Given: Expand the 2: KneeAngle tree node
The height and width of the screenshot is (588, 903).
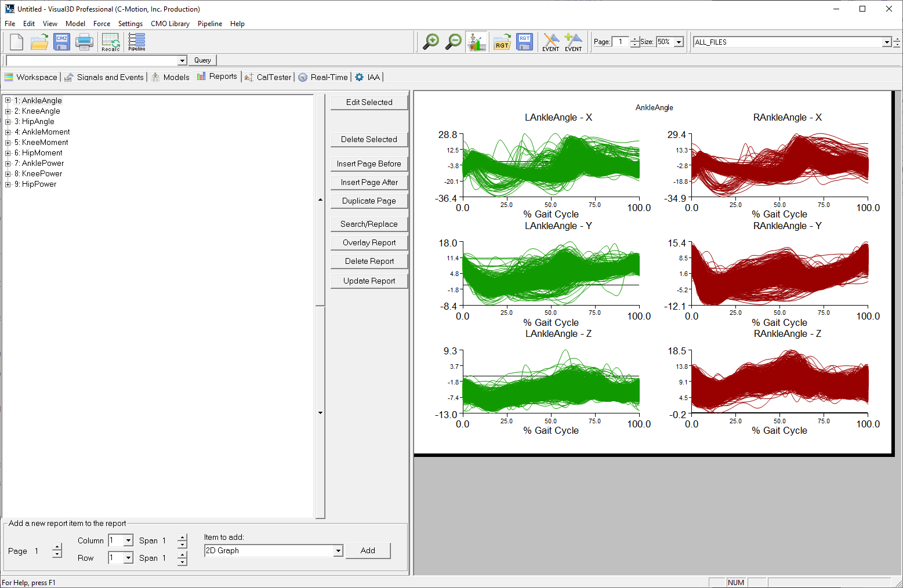Looking at the screenshot, I should [x=8, y=111].
